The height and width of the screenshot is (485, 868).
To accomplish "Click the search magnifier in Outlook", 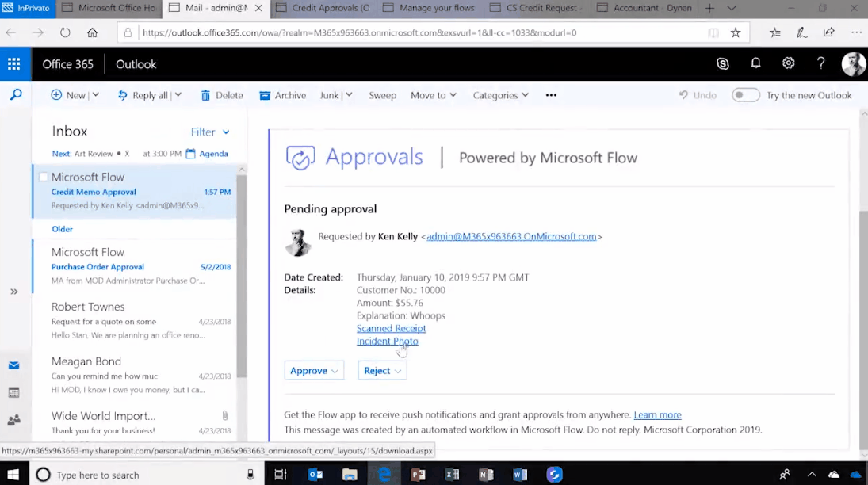I will coord(16,94).
